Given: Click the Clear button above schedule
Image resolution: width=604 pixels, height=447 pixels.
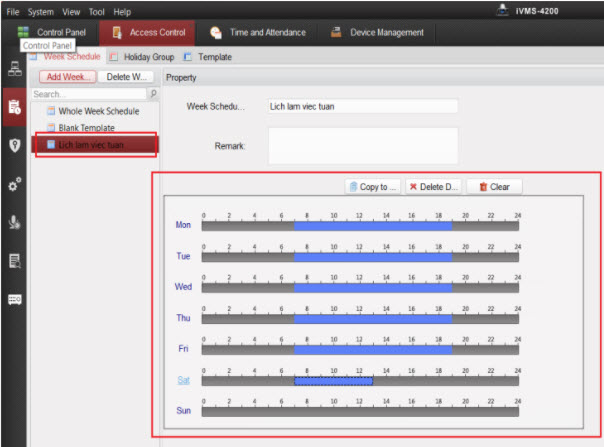Looking at the screenshot, I should (494, 186).
